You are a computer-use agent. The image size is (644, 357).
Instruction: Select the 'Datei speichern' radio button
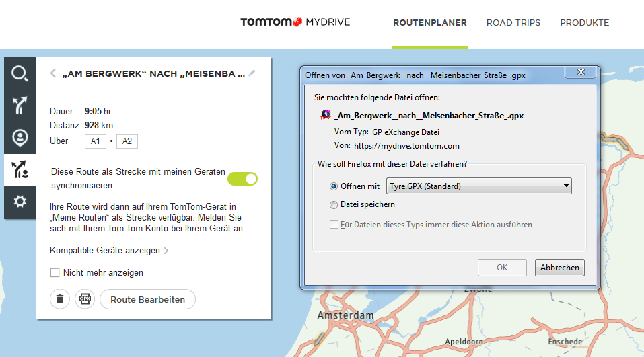pos(334,204)
